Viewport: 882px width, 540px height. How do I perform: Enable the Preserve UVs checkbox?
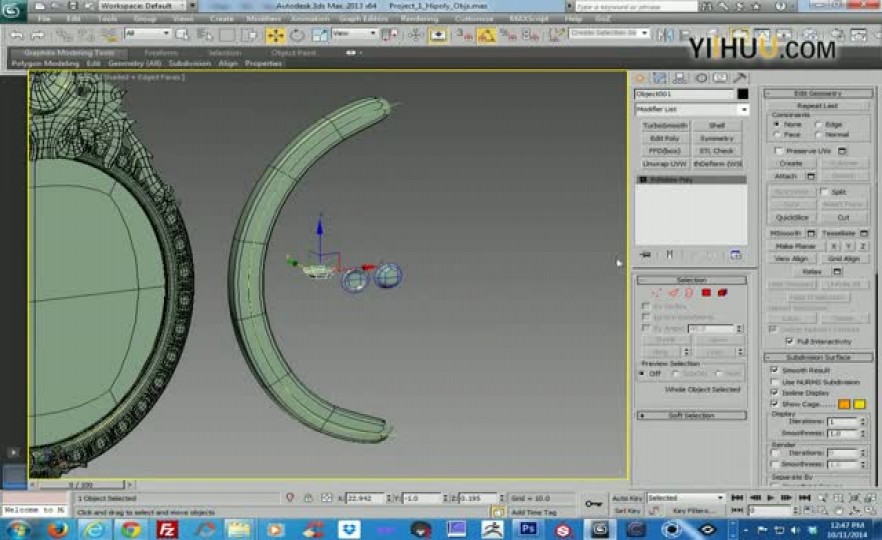(x=778, y=151)
